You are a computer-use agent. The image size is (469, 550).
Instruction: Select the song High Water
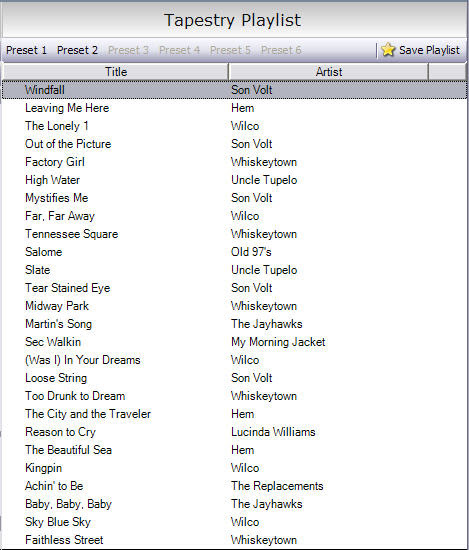53,180
